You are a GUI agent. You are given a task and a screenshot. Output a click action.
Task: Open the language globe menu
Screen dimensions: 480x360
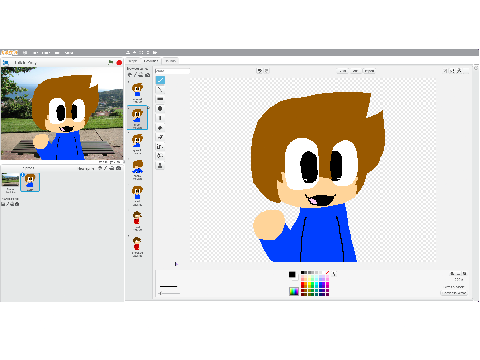pyautogui.click(x=25, y=52)
